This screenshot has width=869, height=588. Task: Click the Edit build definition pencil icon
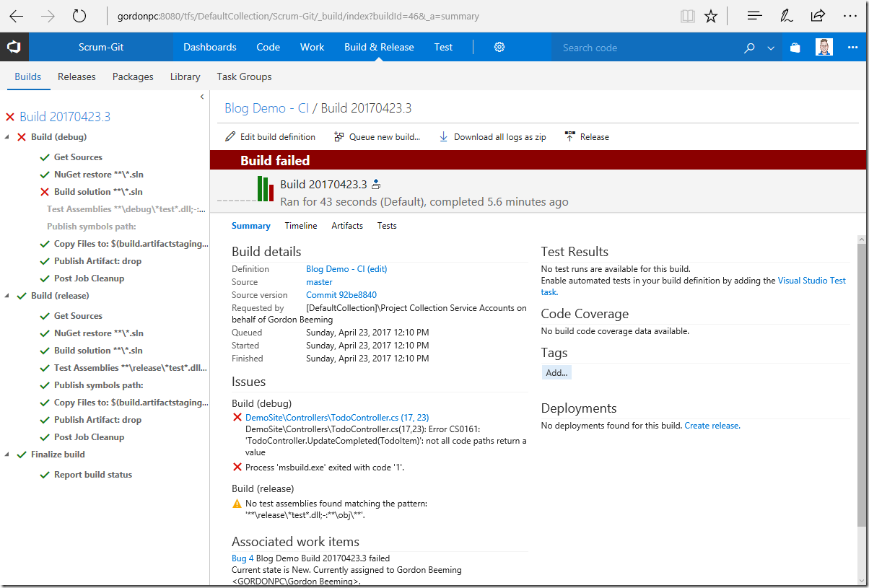coord(230,136)
